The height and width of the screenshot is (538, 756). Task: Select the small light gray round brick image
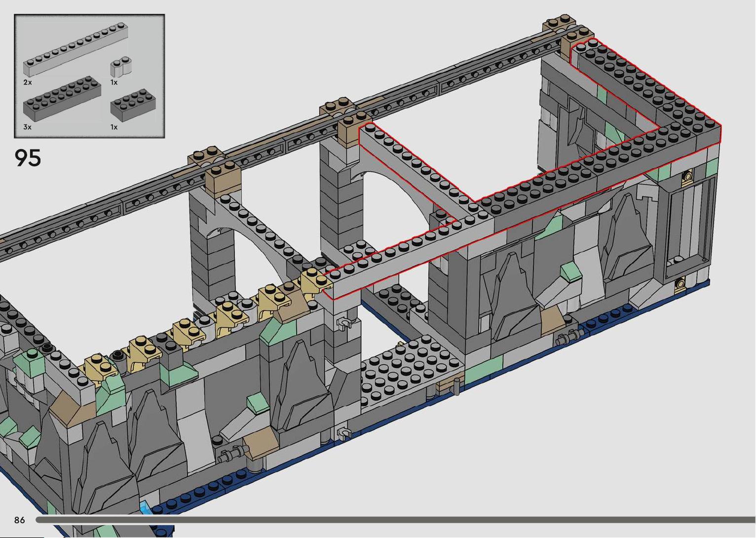(x=120, y=67)
